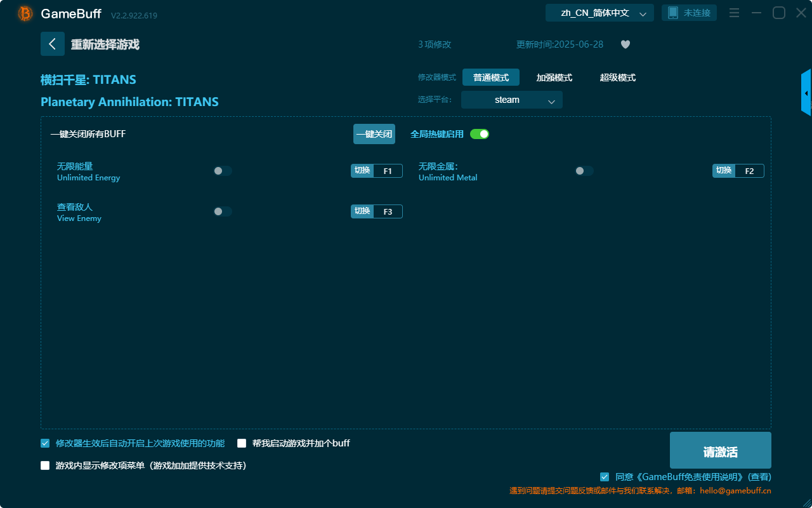Click the hello@gamebuff.cn support email text

click(735, 491)
